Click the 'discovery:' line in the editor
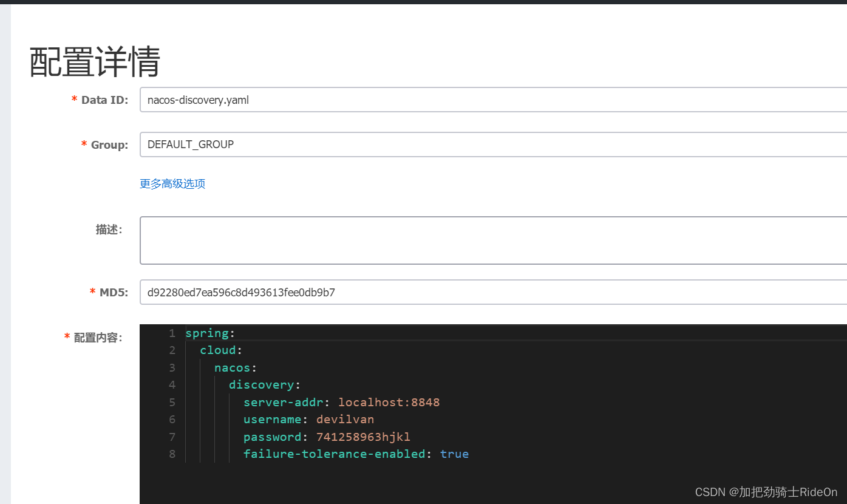Viewport: 847px width, 504px height. tap(265, 385)
